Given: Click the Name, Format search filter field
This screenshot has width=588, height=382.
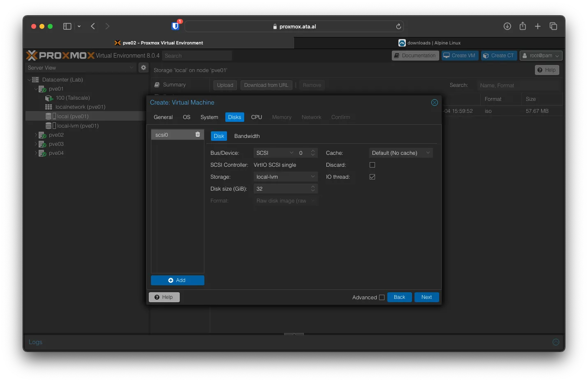Looking at the screenshot, I should click(518, 85).
